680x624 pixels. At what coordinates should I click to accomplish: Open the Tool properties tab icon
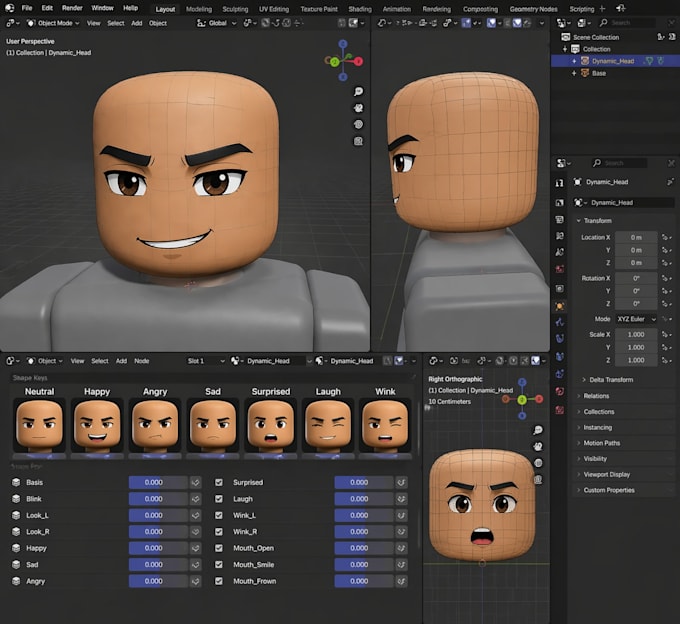tap(559, 183)
